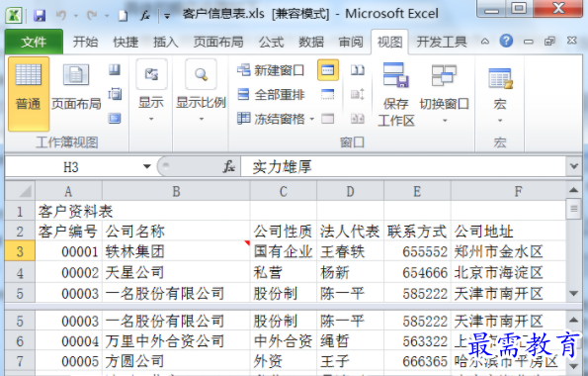
Task: Click formula bar text 实力雄厚
Action: 282,166
